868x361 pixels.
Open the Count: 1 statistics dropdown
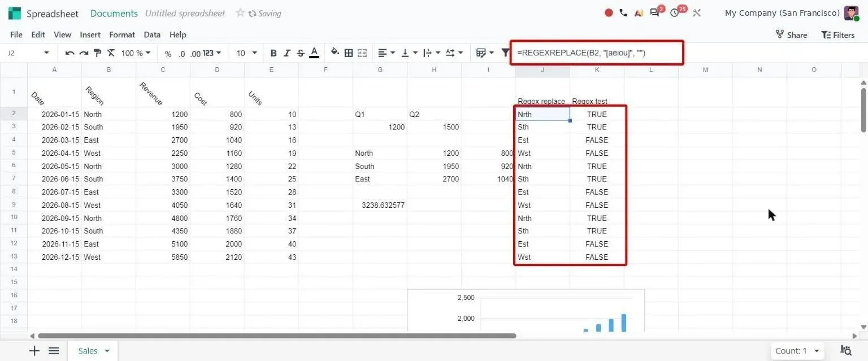click(x=797, y=351)
